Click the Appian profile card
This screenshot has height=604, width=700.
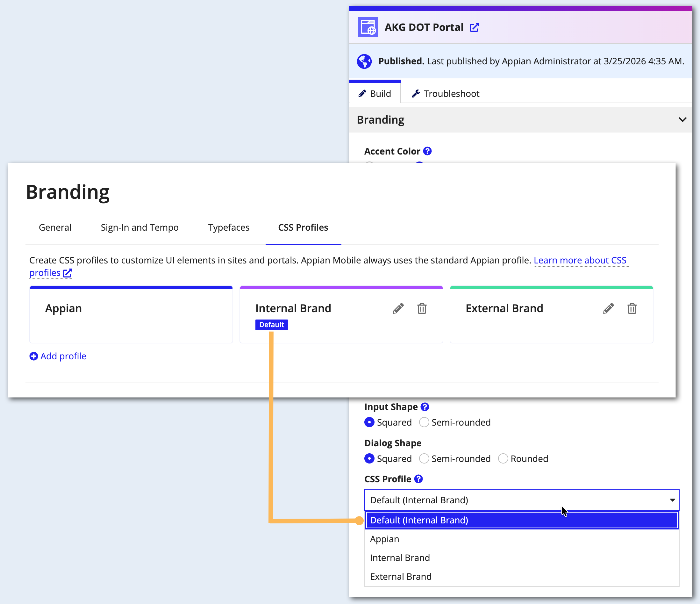tap(131, 315)
